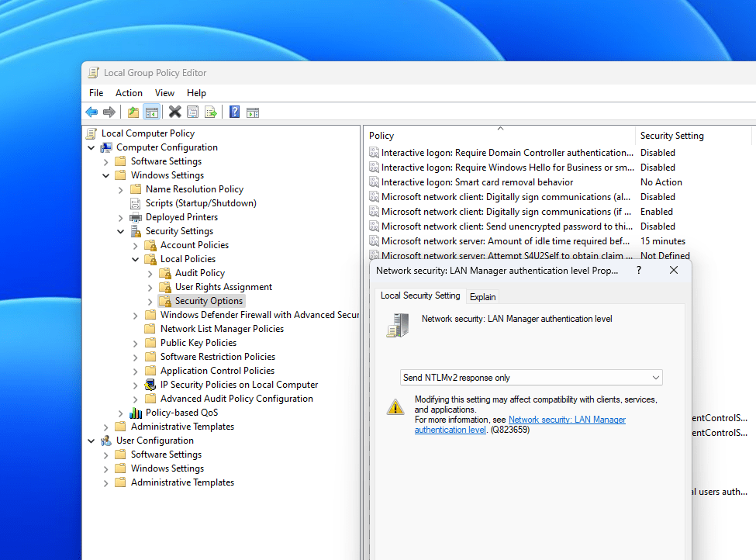Viewport: 756px width, 560px height.
Task: Click the Local Computer Policy root icon
Action: tap(91, 133)
